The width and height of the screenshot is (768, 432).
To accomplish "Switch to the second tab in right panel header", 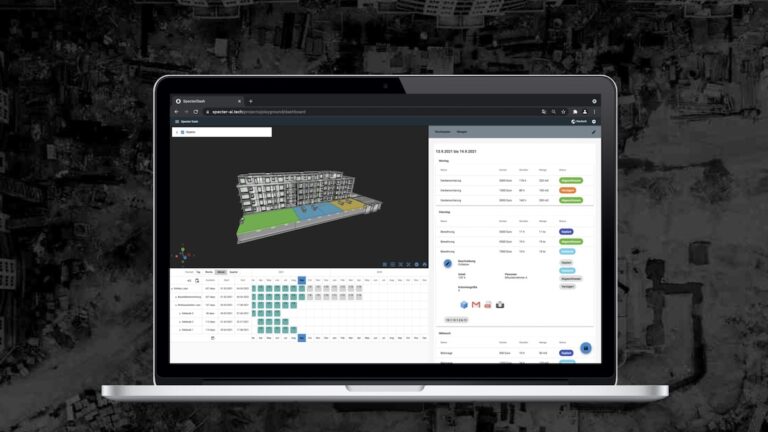I will (x=463, y=131).
